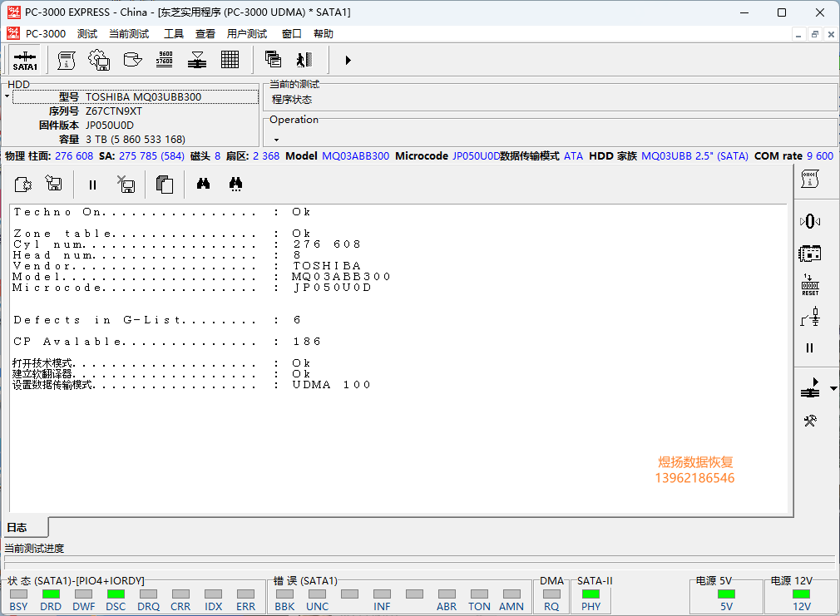Screen dimensions: 840x616
Task: Switch to the 日志 tab
Action: pos(25,528)
